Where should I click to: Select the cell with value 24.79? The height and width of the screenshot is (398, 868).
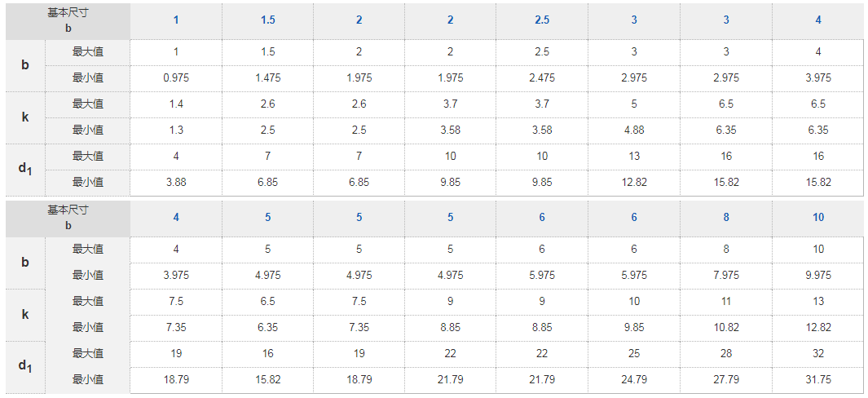coord(634,380)
